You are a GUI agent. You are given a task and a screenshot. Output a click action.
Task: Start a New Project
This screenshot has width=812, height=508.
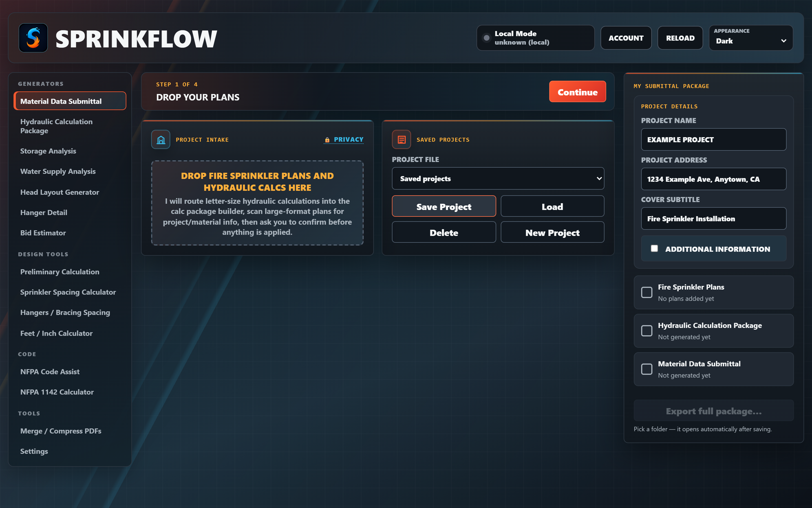click(x=552, y=232)
